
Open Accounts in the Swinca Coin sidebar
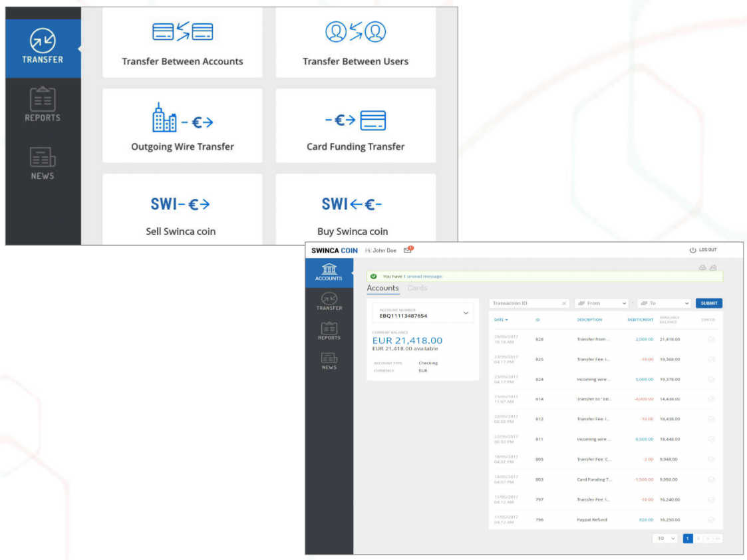[x=329, y=273]
